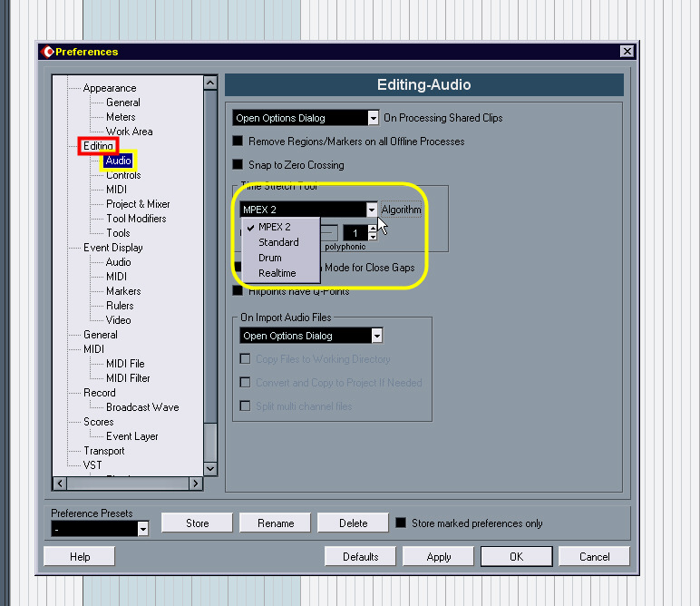
Task: Select Event Layer tree item
Action: click(x=131, y=436)
